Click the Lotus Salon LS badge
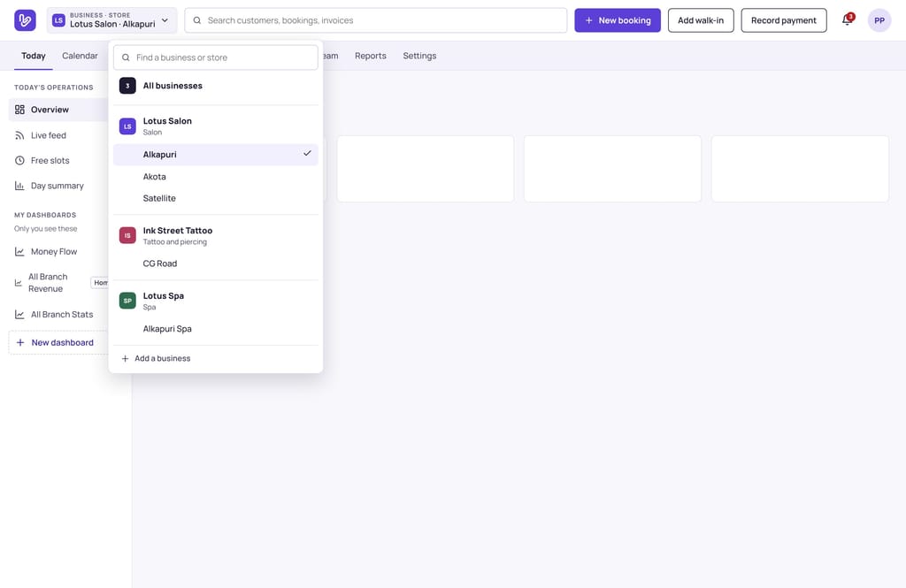The image size is (906, 588). coord(127,126)
